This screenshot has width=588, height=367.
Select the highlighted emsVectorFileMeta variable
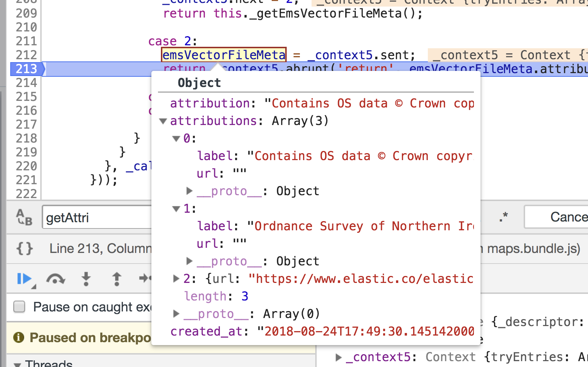coord(224,55)
